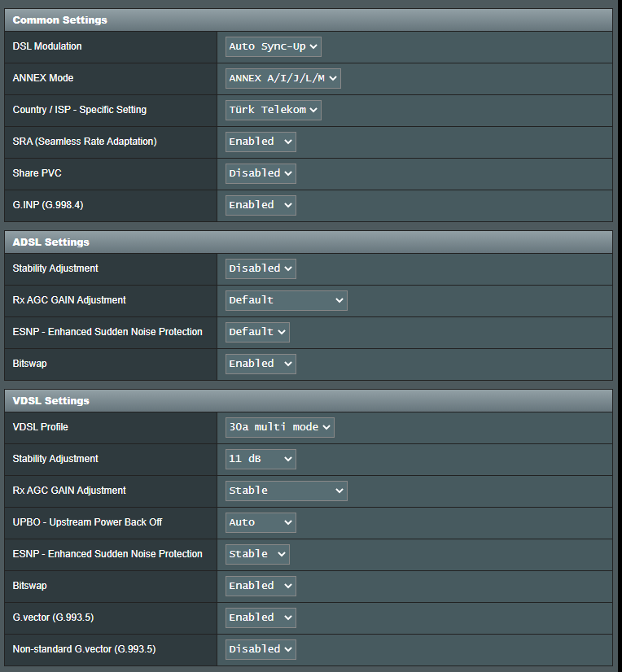Open Non-standard G.vector dropdown
The width and height of the screenshot is (622, 672).
point(261,649)
